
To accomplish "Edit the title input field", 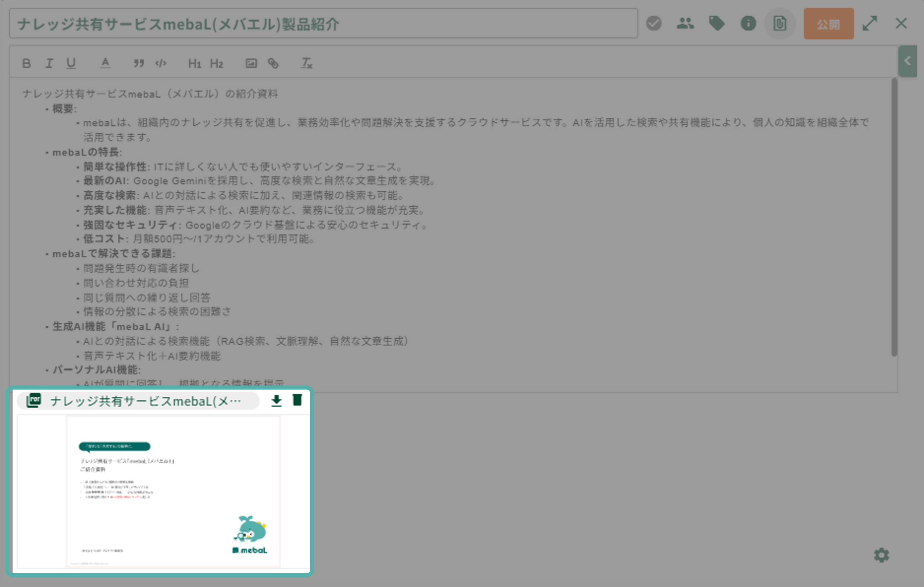I will [323, 23].
